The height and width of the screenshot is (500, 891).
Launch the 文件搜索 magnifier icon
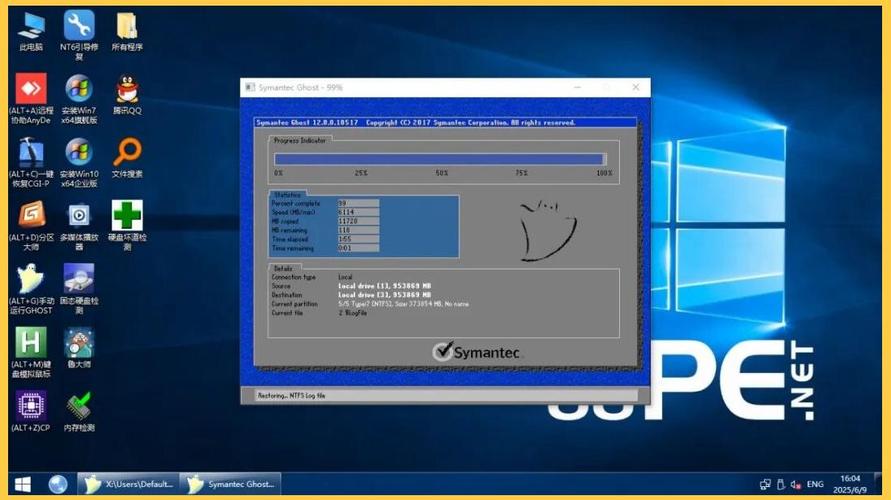coord(127,152)
